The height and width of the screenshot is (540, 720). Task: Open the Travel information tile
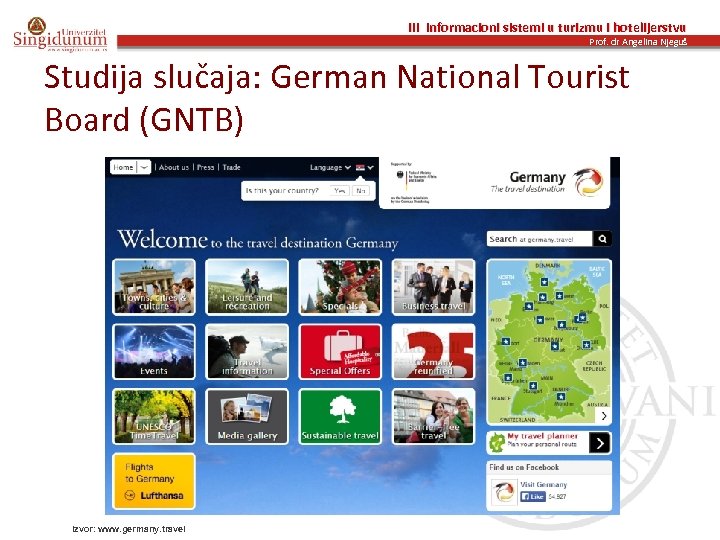click(x=247, y=352)
